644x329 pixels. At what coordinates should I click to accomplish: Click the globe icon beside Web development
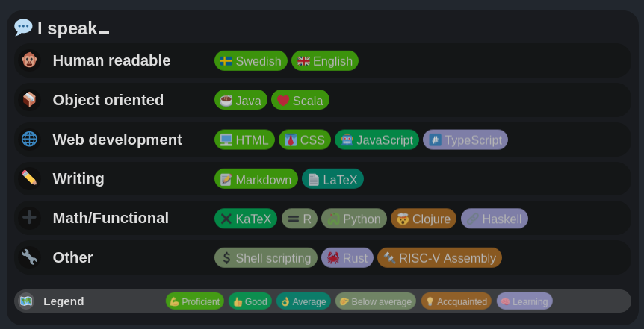pyautogui.click(x=29, y=139)
